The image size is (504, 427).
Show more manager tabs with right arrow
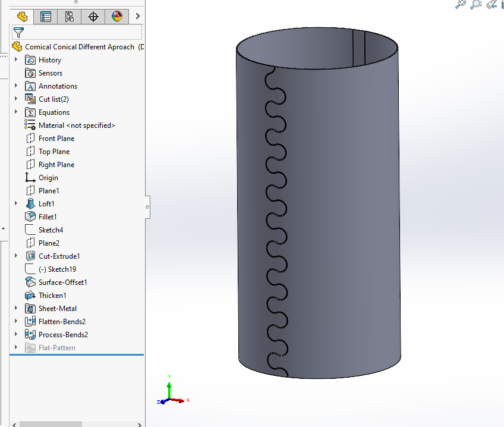(138, 17)
